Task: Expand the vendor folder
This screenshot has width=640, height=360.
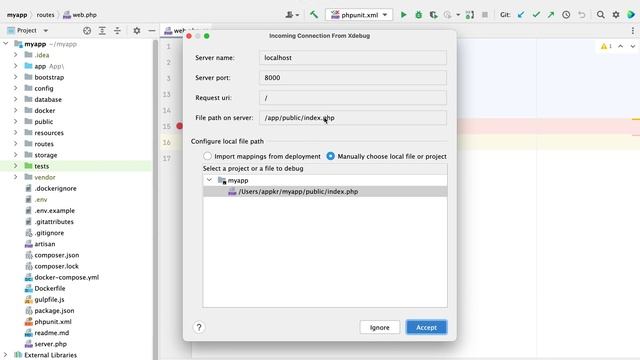Action: [16, 177]
